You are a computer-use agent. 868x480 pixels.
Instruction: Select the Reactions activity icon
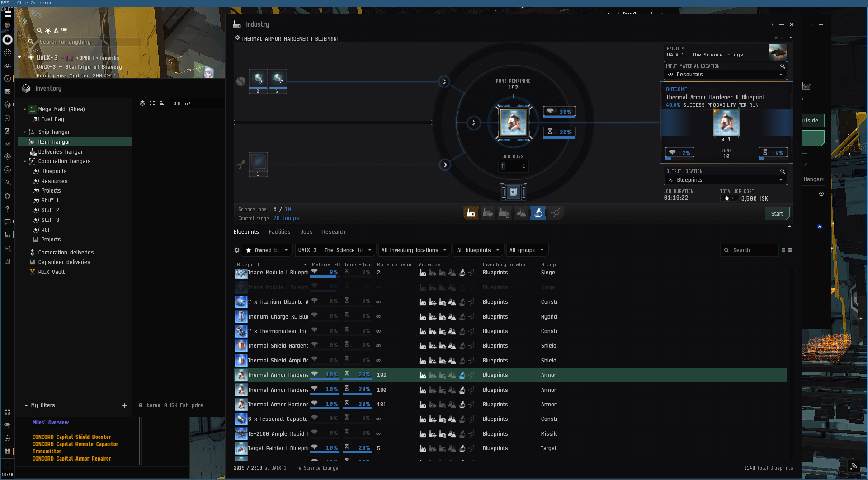(x=556, y=213)
